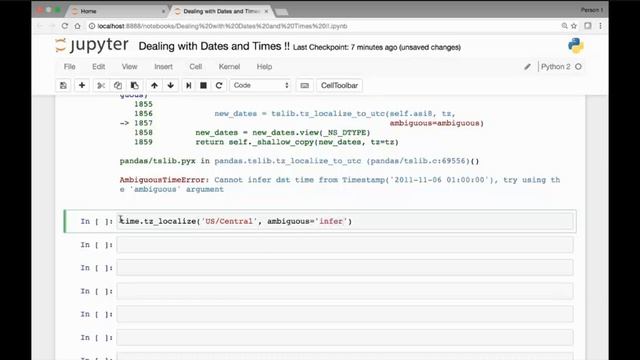This screenshot has width=640, height=360.
Task: Move the selected cell down
Action: coord(171,85)
